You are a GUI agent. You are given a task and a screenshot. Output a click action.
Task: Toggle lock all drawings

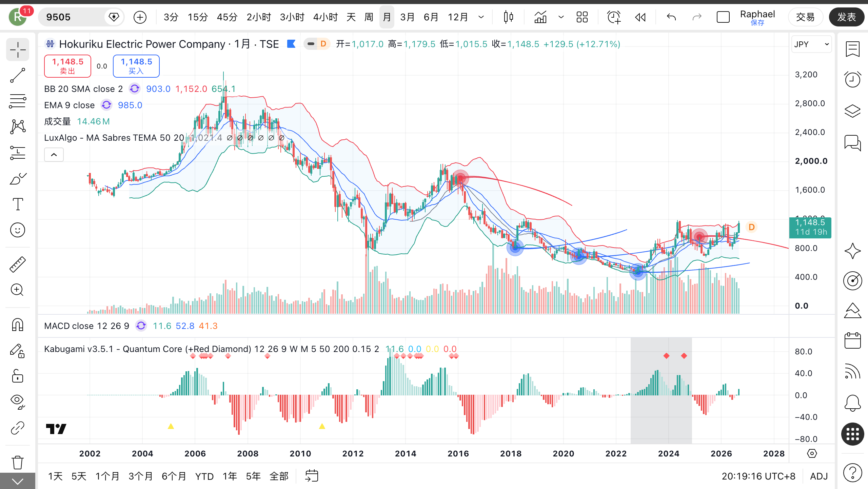pos(18,376)
